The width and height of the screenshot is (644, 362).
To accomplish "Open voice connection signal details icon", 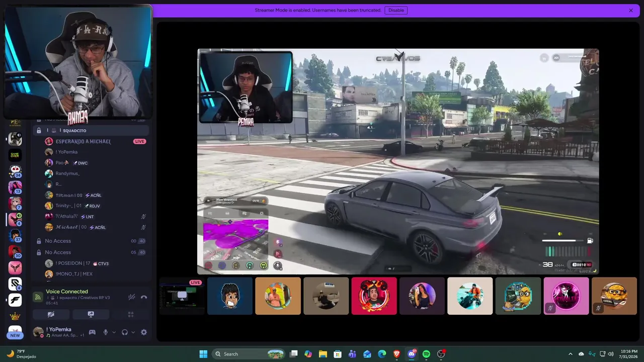I will pos(38,297).
